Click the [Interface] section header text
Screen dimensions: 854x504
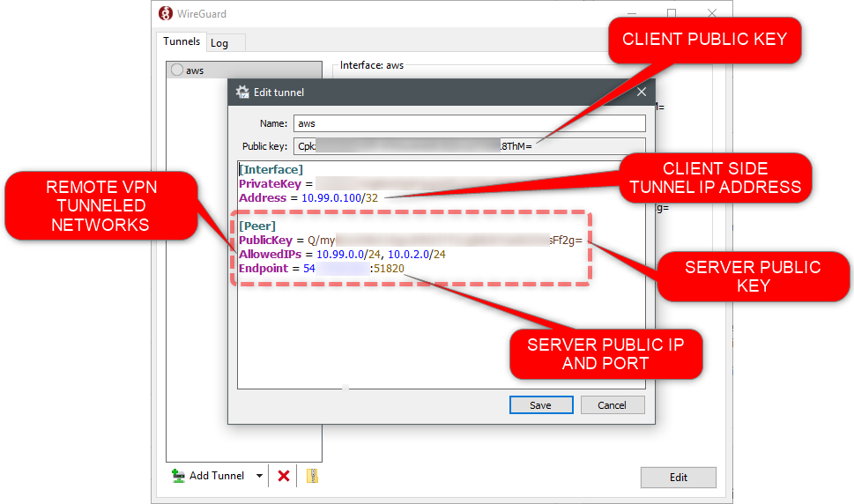click(x=271, y=170)
